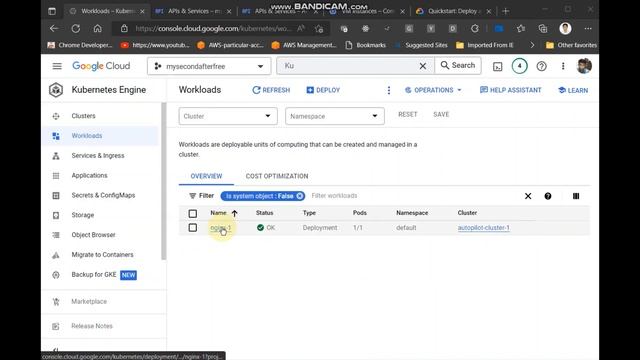
Task: Open a new browser tab
Action: click(506, 11)
